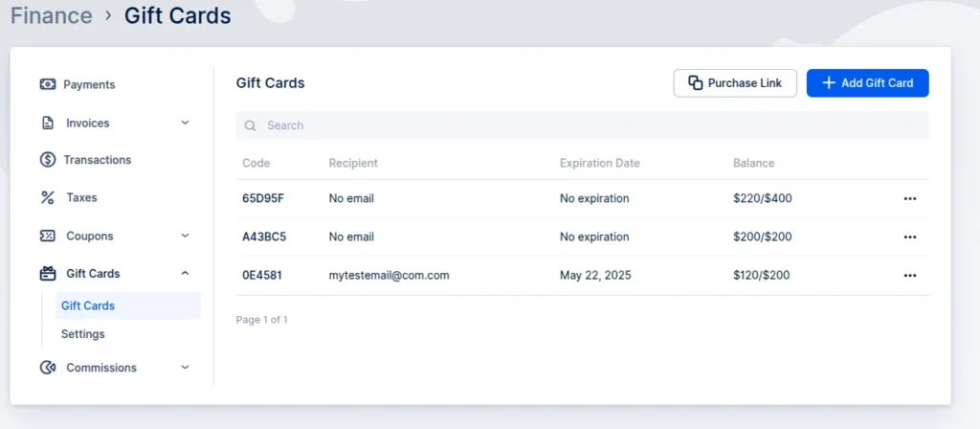980x429 pixels.
Task: Open the options menu for code A43BC5
Action: [x=910, y=237]
